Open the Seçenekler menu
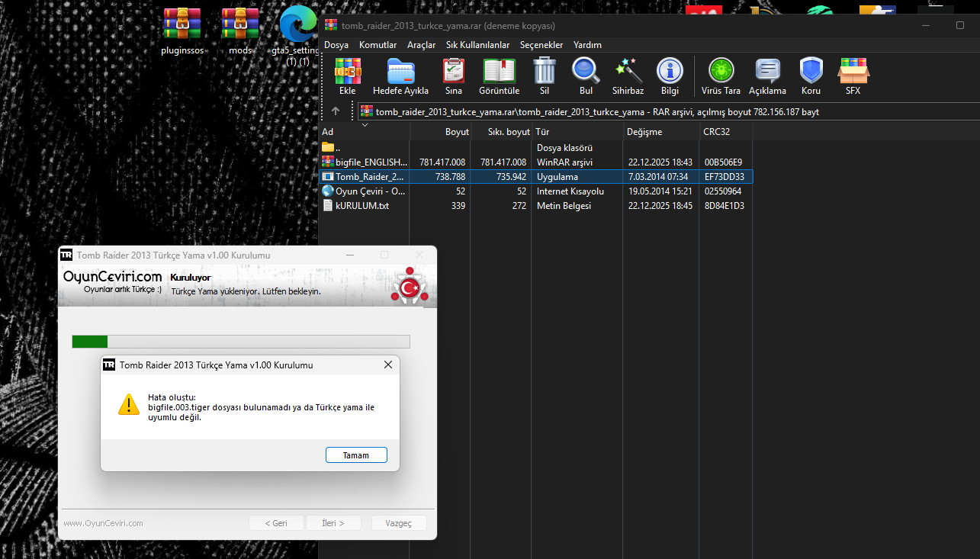The width and height of the screenshot is (980, 559). click(x=541, y=45)
